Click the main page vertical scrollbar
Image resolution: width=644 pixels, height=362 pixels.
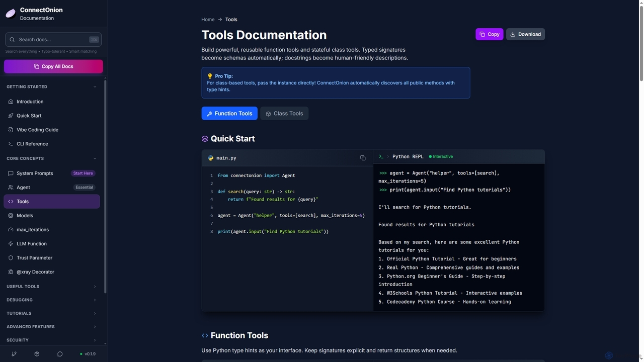(x=641, y=43)
